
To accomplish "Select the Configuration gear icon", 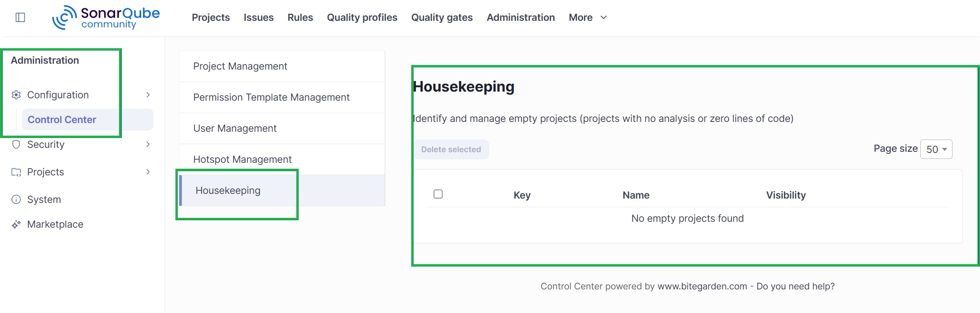I will click(16, 95).
